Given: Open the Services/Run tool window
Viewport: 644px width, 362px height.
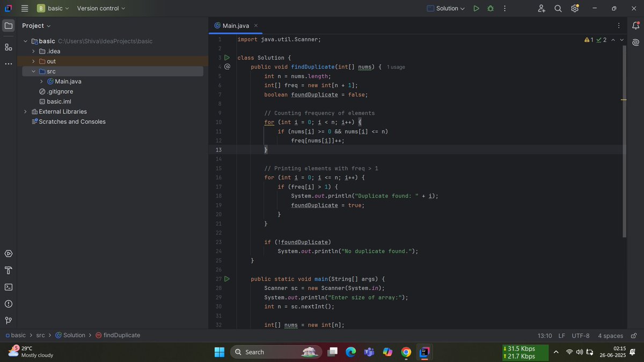Looking at the screenshot, I should 9,254.
